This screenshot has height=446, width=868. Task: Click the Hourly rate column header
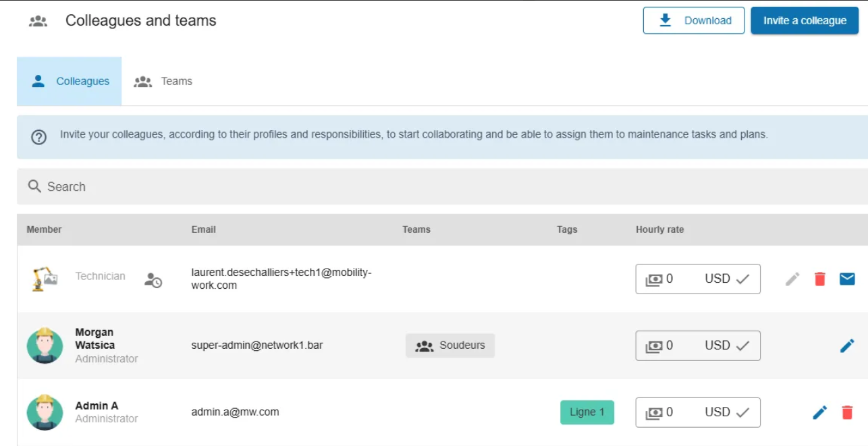(659, 229)
